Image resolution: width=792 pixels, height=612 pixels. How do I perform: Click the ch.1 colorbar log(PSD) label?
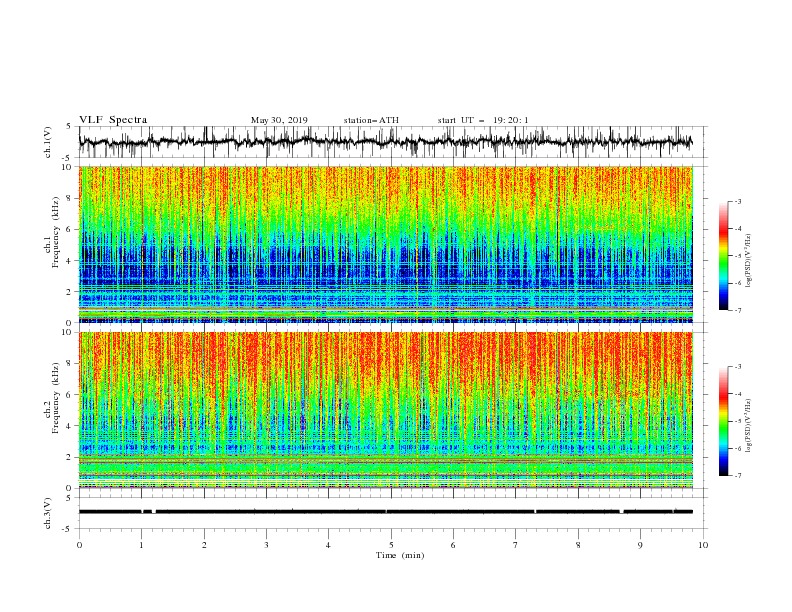click(x=748, y=261)
